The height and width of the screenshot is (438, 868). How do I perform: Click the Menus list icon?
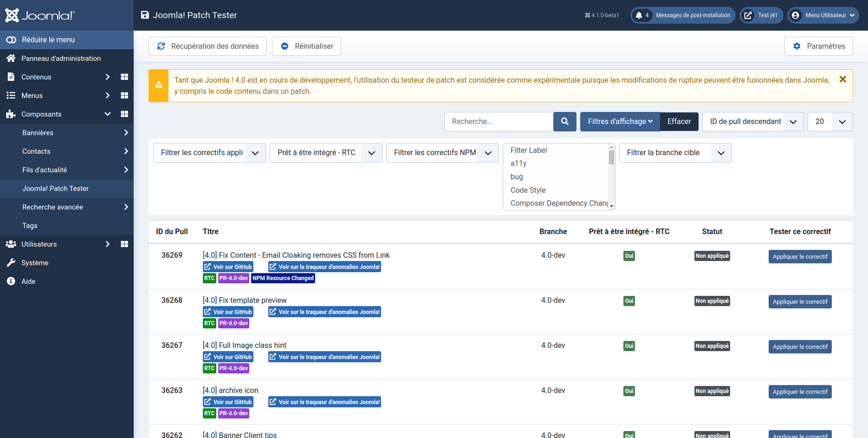11,96
